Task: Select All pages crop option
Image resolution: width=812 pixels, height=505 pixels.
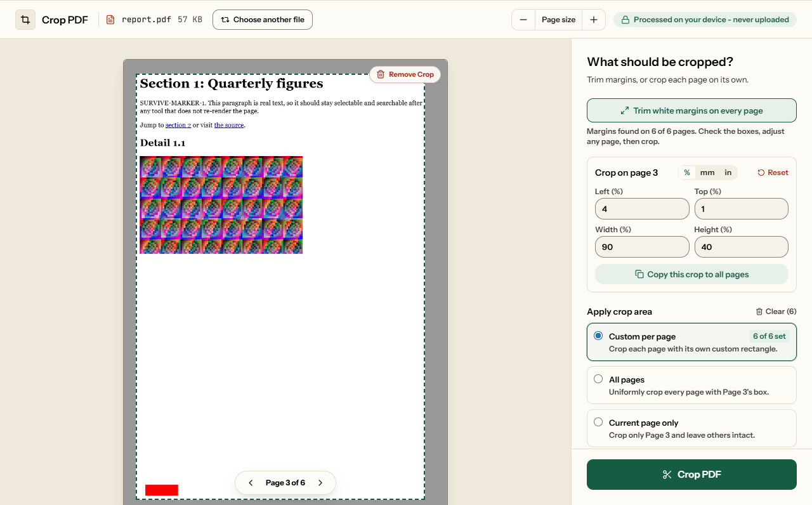Action: (x=691, y=385)
